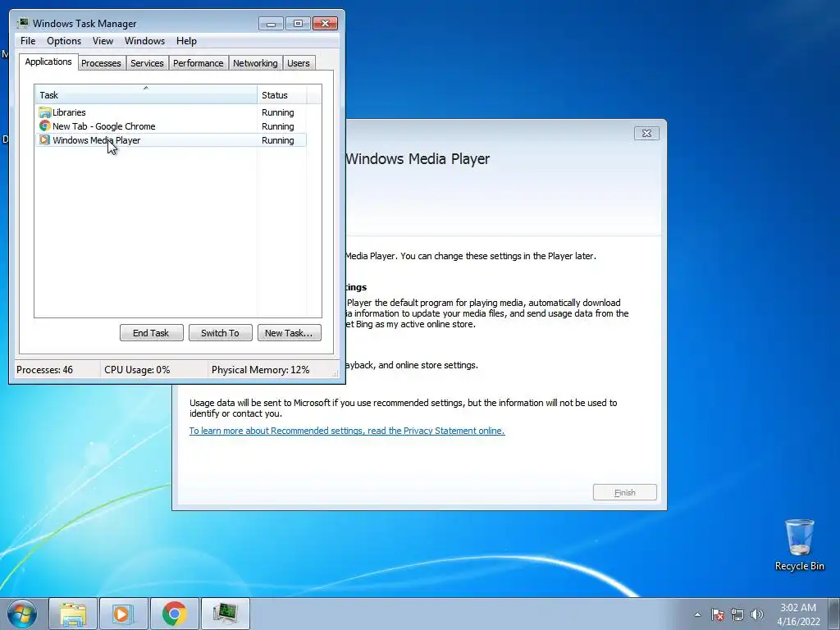
Task: Switch to the Performance tab
Action: tap(198, 63)
